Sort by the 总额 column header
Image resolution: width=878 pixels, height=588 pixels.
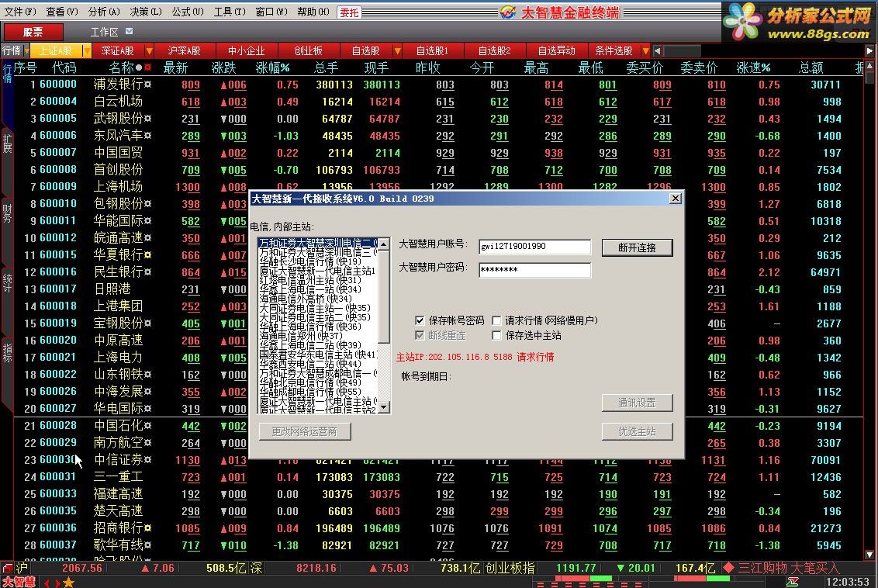tap(811, 67)
